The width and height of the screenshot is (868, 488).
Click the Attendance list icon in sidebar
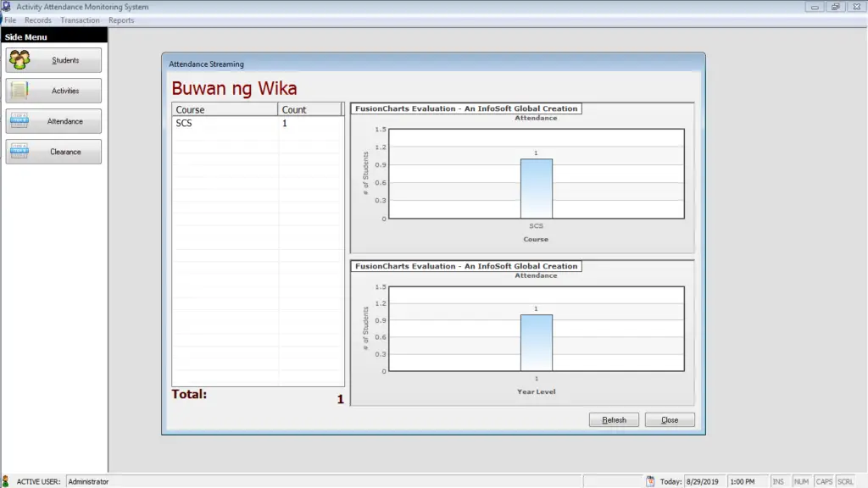coord(20,121)
